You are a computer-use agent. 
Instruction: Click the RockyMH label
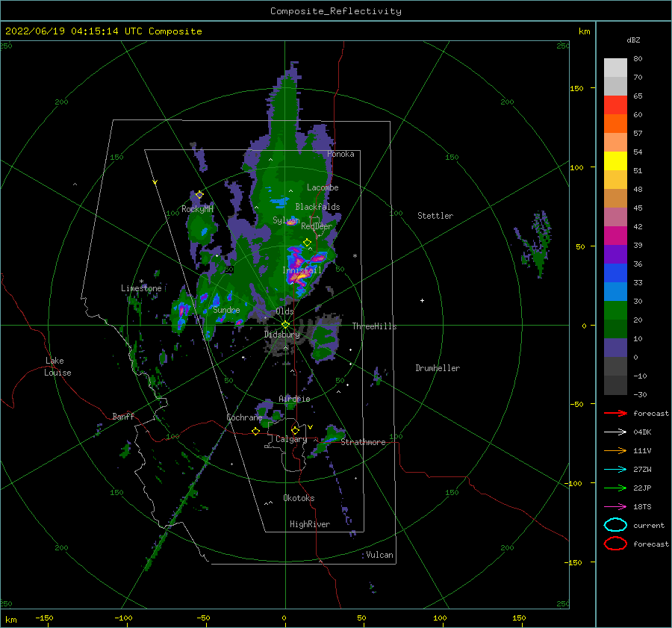(x=197, y=209)
